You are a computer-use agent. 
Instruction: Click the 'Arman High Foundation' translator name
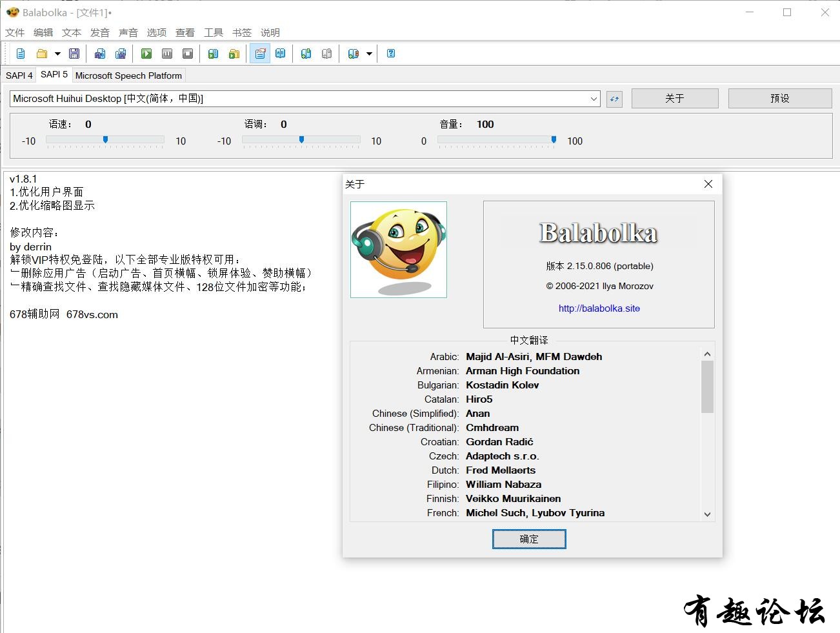[x=523, y=371]
